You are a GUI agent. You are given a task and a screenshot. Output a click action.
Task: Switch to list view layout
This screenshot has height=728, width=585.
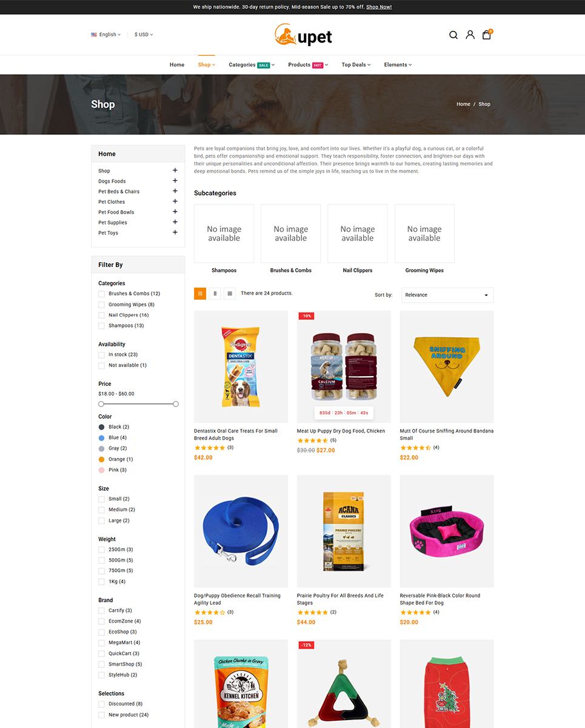tap(230, 294)
